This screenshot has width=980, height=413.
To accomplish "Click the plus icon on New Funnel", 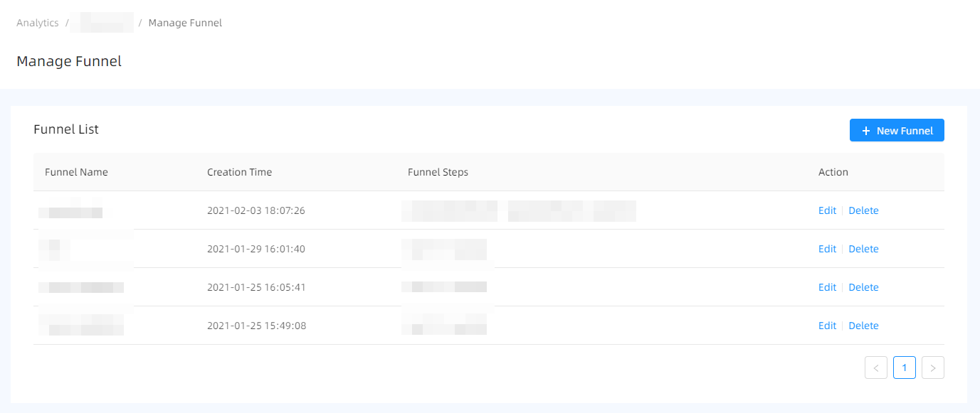I will (865, 130).
